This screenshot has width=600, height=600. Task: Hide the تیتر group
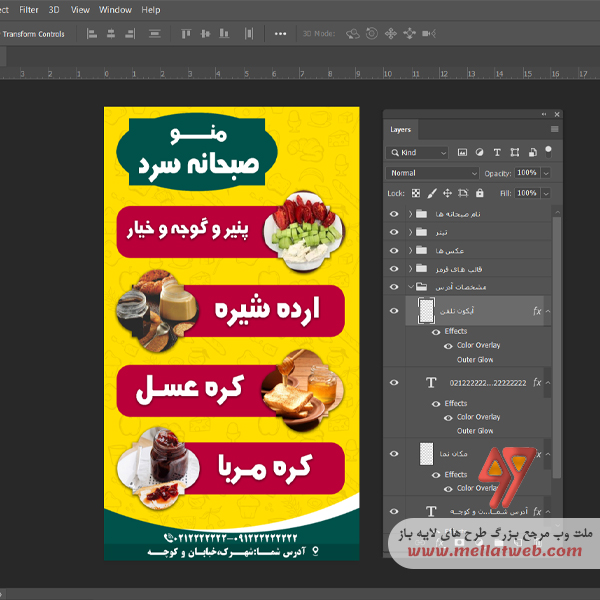pyautogui.click(x=394, y=232)
